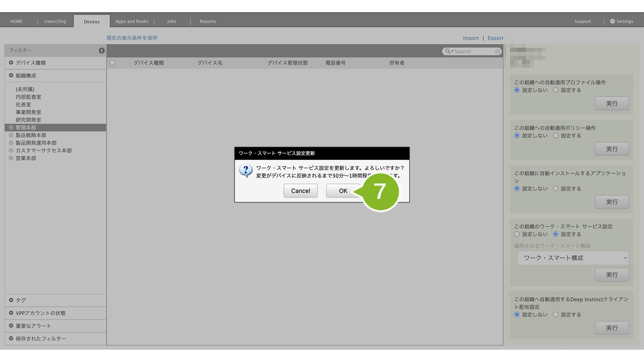The height and width of the screenshot is (362, 644).
Task: Open the ワーク・スマート構成 dropdown
Action: click(x=573, y=258)
